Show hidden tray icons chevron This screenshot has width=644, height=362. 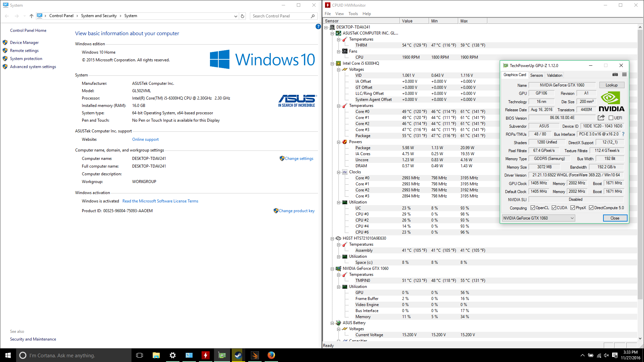point(582,355)
